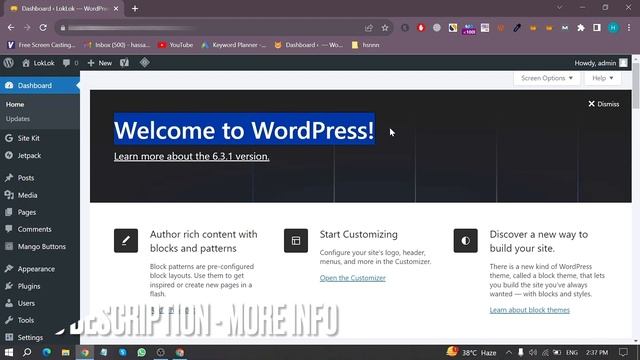Viewport: 640px width, 360px height.
Task: Open Chrome three-dot menu
Action: pos(629,28)
